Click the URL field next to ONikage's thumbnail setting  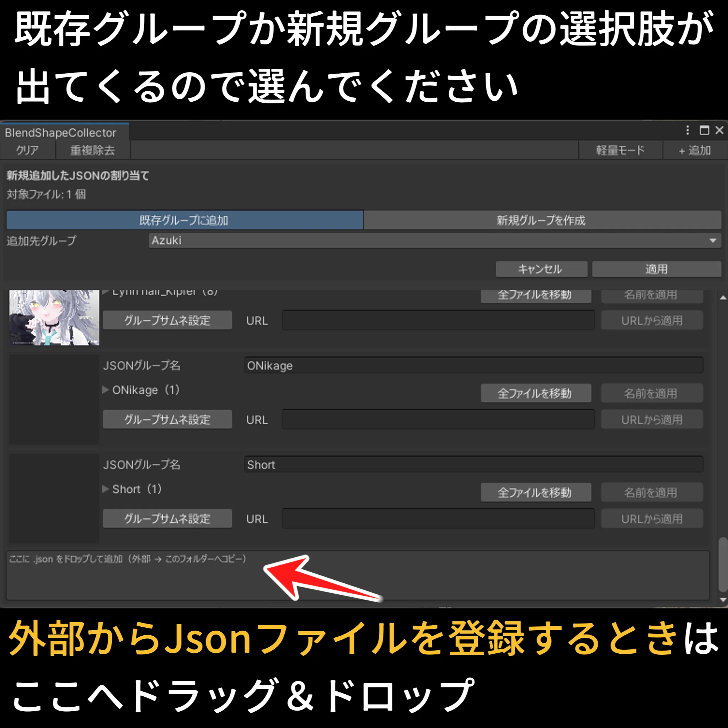click(437, 419)
